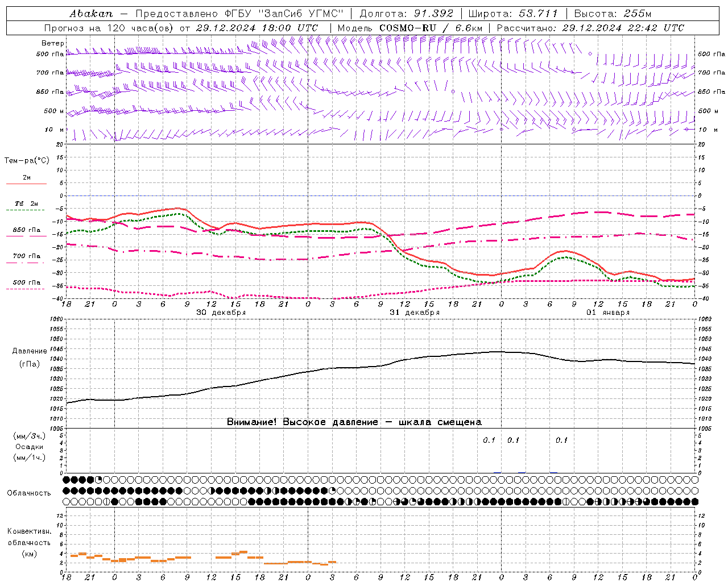This screenshot has height=582, width=728.
Task: Select "Прогноз на 120 часа(ов)" forecast start text
Action: (x=109, y=28)
